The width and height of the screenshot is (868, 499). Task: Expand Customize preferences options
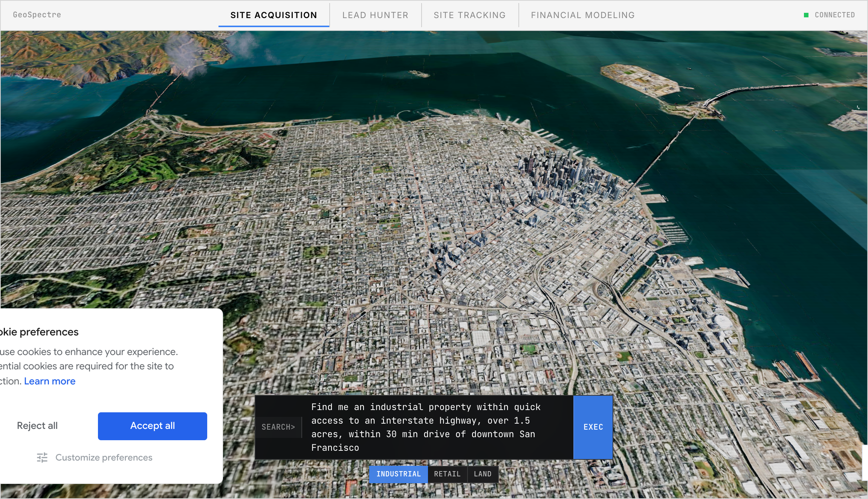click(104, 458)
